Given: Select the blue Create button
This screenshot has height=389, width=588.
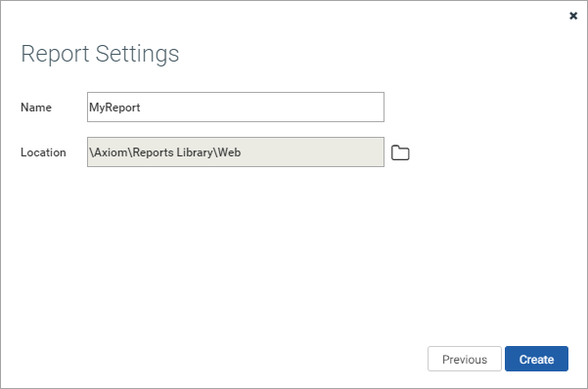Looking at the screenshot, I should pyautogui.click(x=536, y=359).
